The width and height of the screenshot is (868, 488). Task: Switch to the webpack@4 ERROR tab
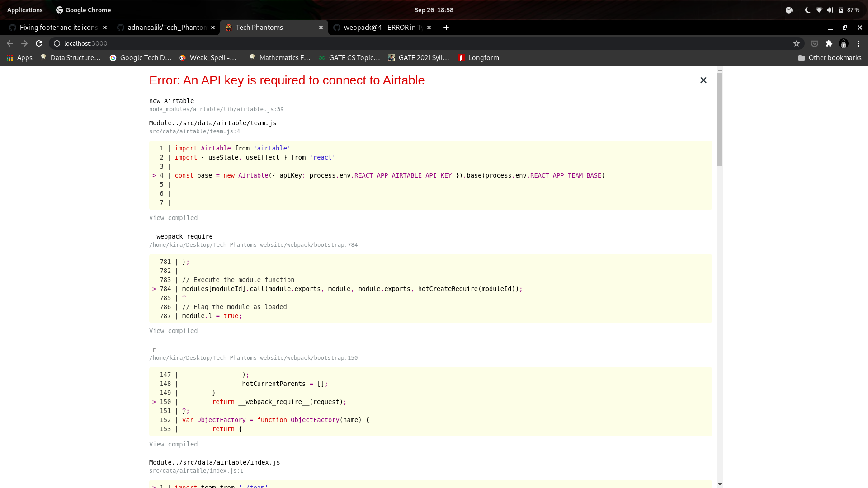(380, 28)
